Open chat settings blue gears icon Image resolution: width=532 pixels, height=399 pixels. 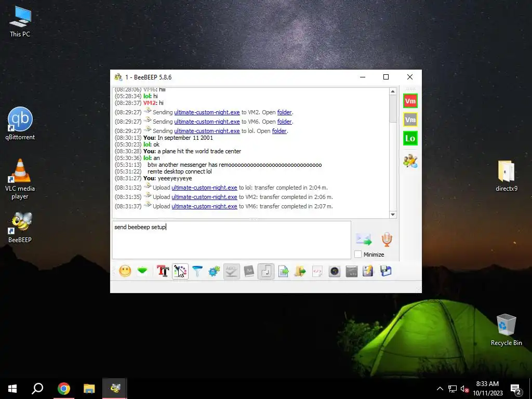214,271
